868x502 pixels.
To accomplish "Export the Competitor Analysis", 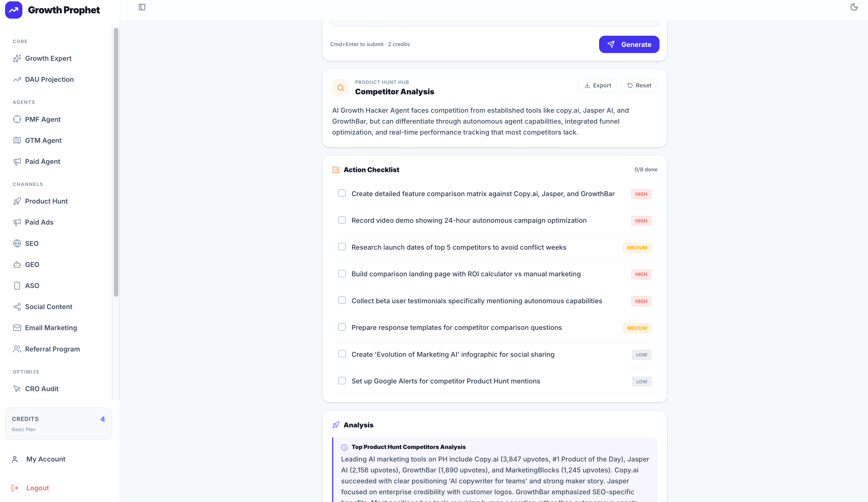I will 597,85.
